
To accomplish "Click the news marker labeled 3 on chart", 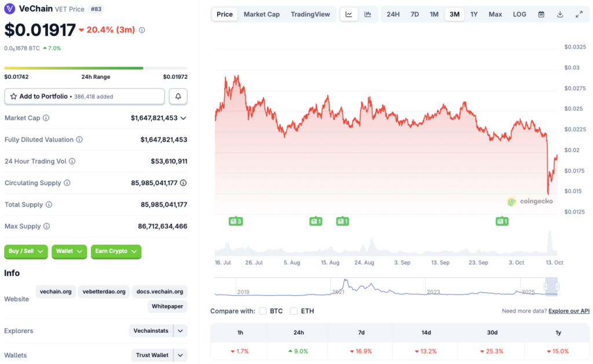I will coord(236,221).
